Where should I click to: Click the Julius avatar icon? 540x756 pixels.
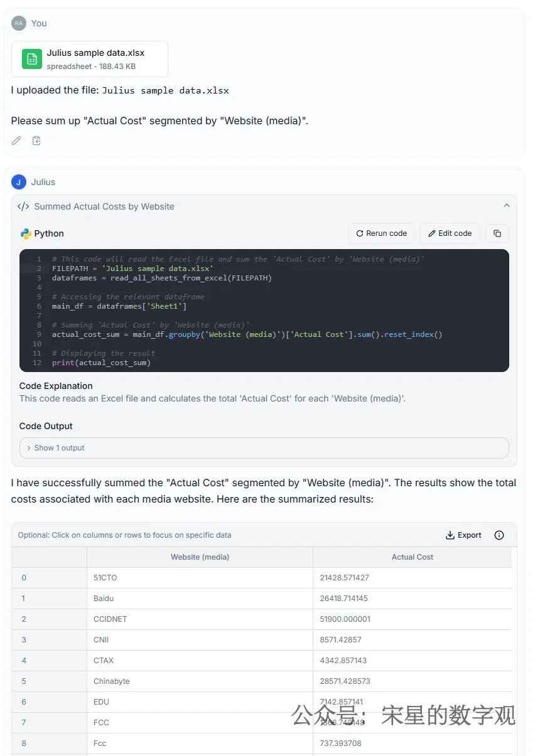point(19,182)
